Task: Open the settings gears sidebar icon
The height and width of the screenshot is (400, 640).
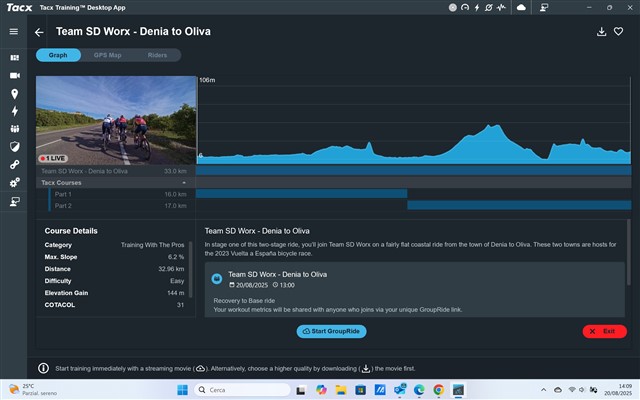Action: [x=15, y=182]
